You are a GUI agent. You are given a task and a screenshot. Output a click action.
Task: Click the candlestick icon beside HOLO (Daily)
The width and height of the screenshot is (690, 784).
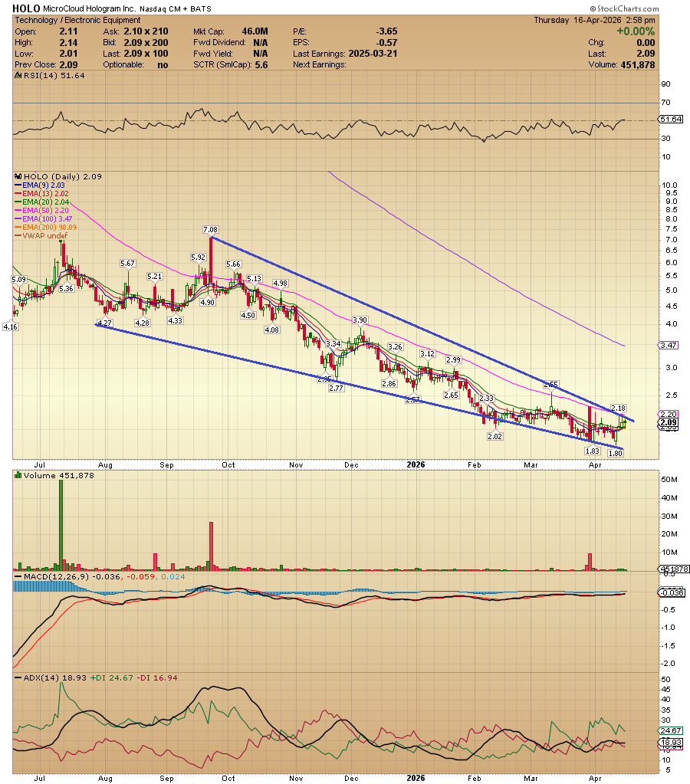pos(18,176)
